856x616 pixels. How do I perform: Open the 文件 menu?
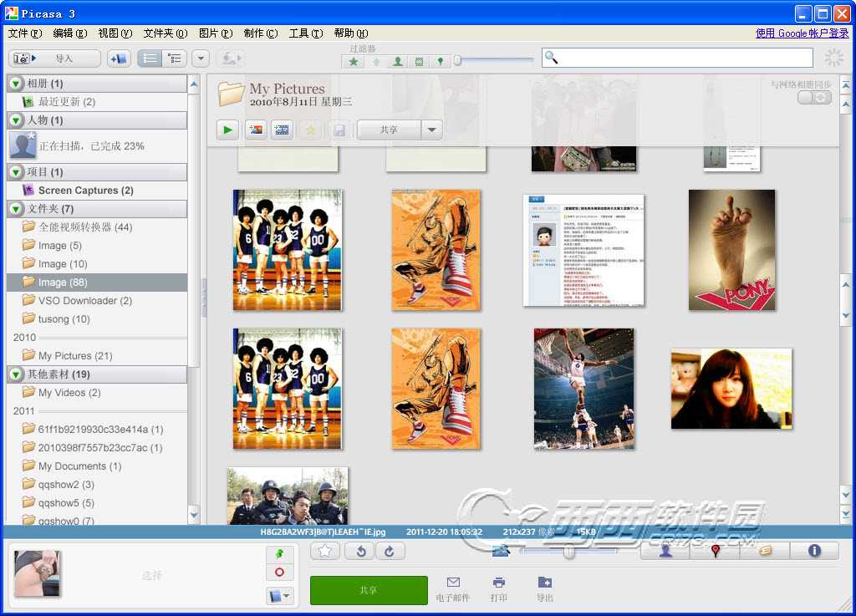click(24, 33)
